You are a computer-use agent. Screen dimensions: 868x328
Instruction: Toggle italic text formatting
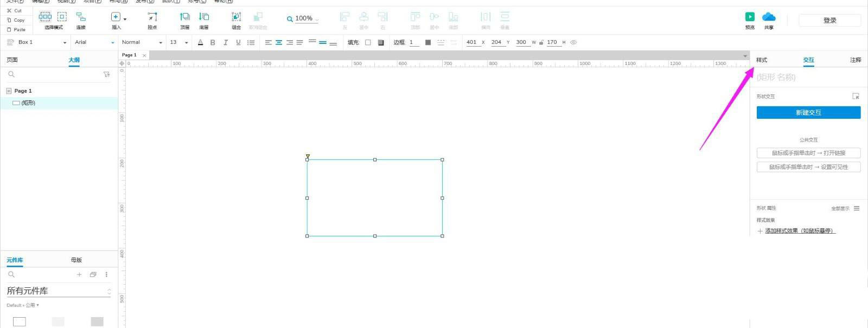point(226,42)
